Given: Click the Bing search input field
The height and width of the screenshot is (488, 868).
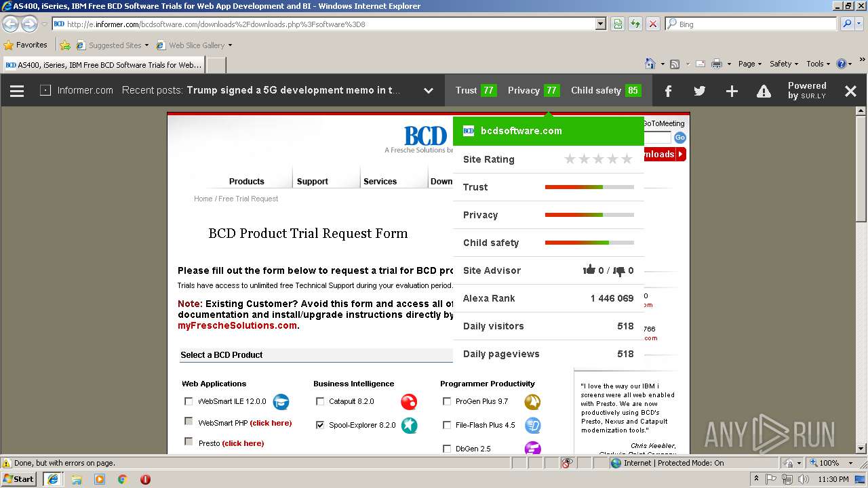Looking at the screenshot, I should pos(751,24).
